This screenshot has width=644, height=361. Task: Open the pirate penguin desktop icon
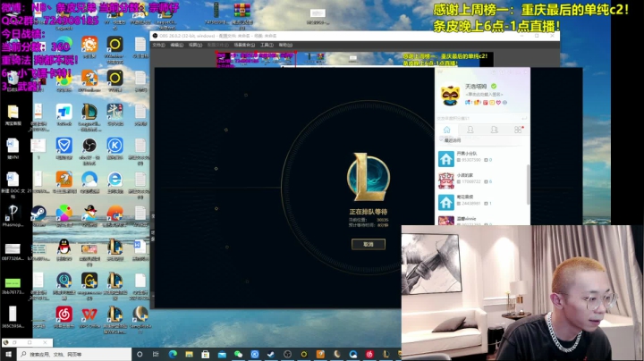(x=89, y=214)
